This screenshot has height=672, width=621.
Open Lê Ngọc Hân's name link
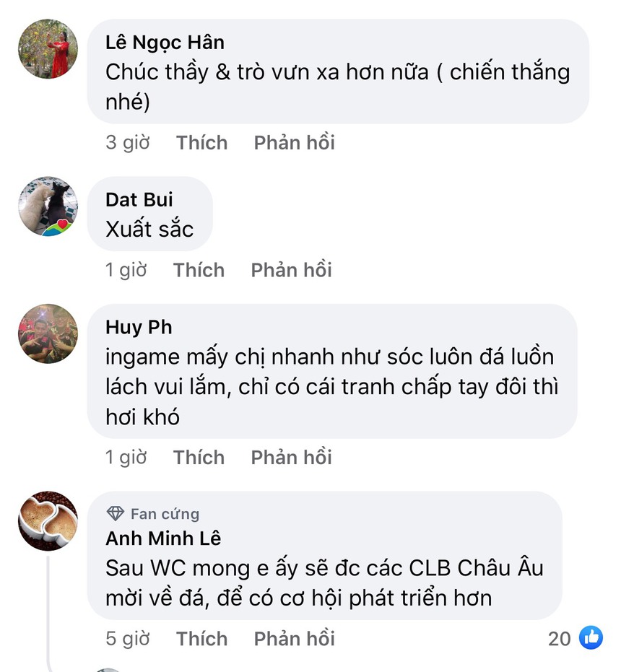tap(165, 42)
